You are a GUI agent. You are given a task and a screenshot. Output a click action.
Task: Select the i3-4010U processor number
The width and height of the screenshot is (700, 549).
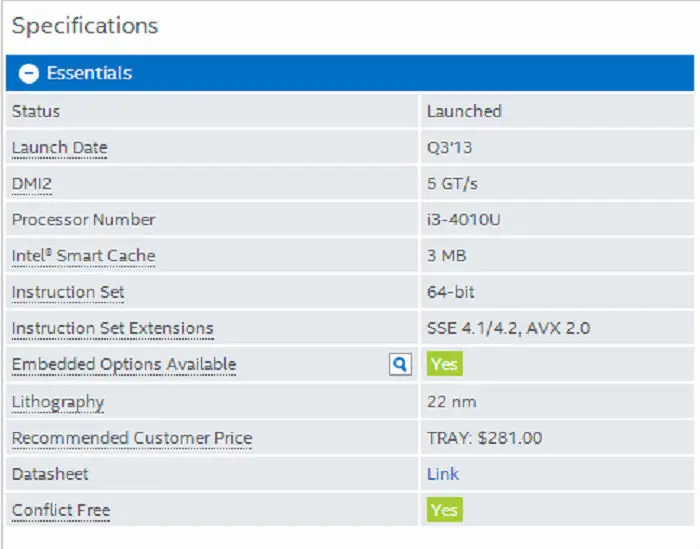click(464, 220)
